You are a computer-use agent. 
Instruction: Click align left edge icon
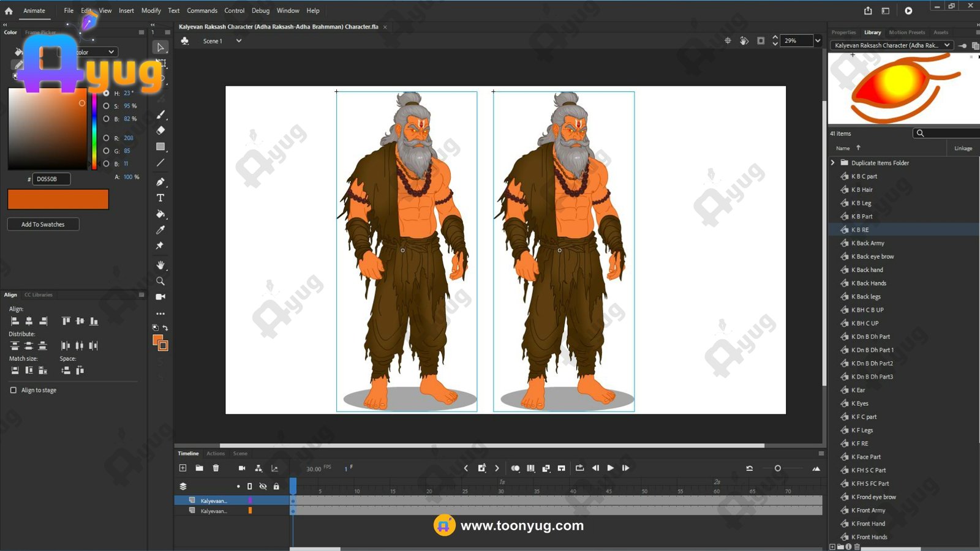pos(15,321)
